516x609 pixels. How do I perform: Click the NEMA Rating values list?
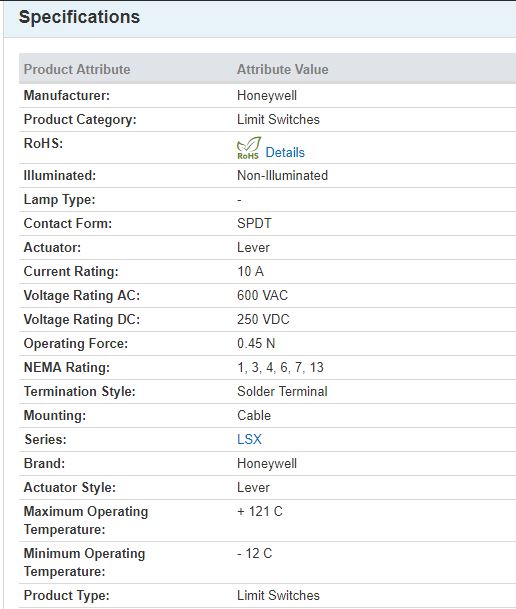tap(280, 367)
